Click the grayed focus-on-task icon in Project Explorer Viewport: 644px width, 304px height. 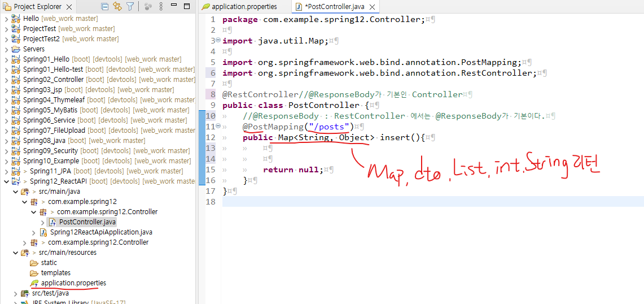click(x=148, y=7)
